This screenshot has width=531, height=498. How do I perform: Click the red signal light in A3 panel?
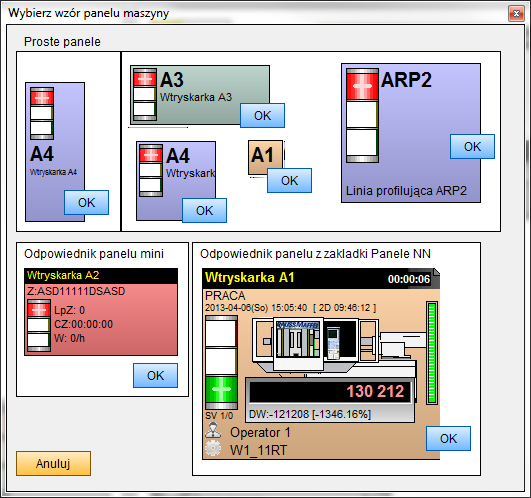145,79
